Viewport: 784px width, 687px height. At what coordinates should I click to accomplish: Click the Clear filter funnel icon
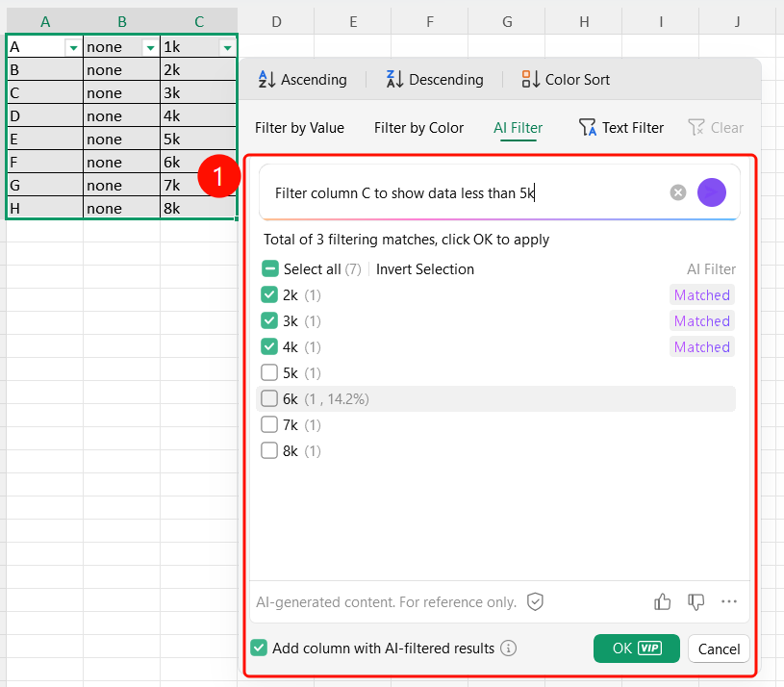[696, 128]
